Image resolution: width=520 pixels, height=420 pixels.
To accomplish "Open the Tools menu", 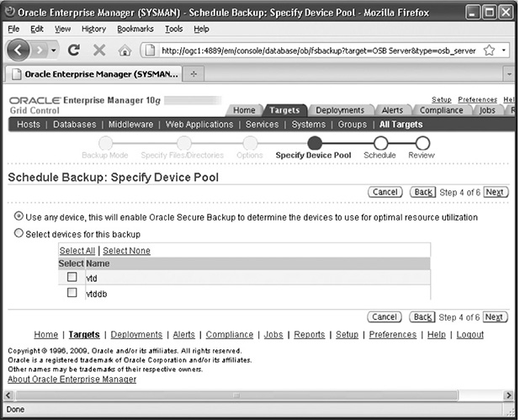I will 174,29.
